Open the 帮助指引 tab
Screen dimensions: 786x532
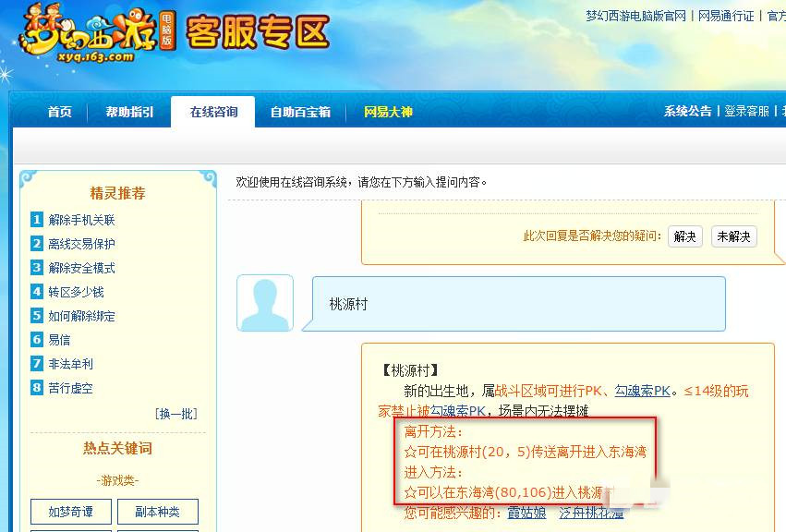[x=128, y=110]
